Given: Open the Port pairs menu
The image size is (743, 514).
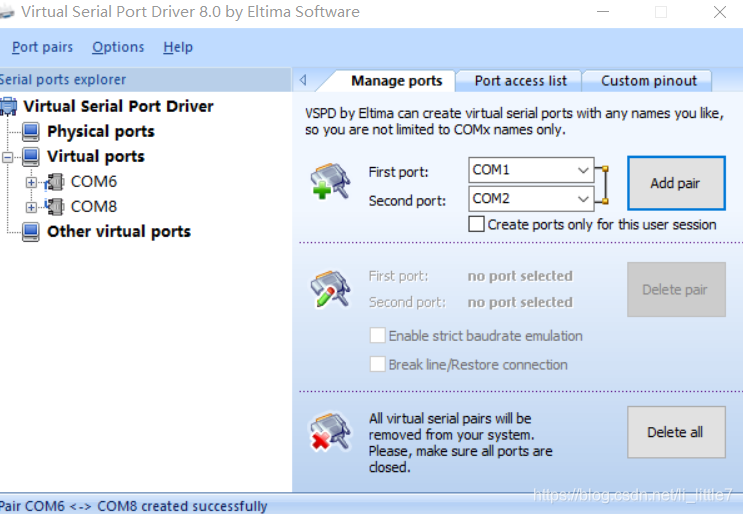Looking at the screenshot, I should (x=42, y=47).
